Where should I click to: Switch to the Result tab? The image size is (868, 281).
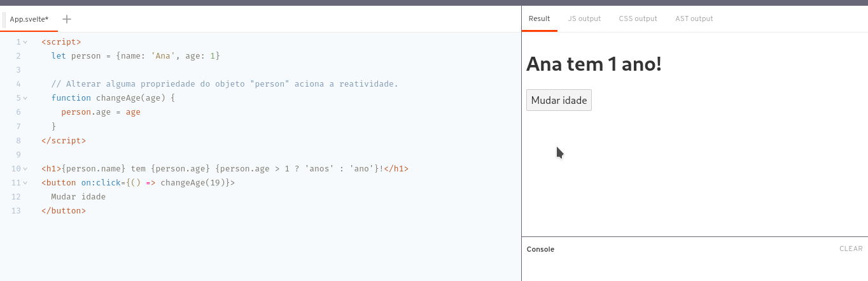tap(539, 18)
